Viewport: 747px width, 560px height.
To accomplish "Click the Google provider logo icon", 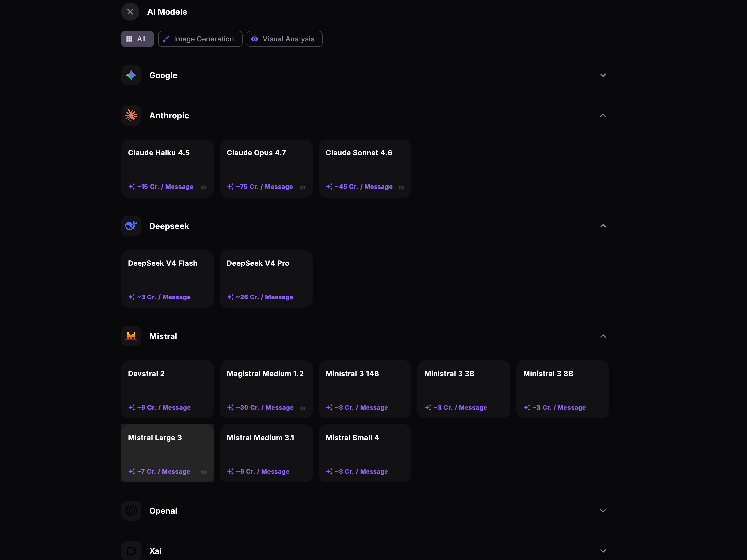I will pyautogui.click(x=131, y=75).
